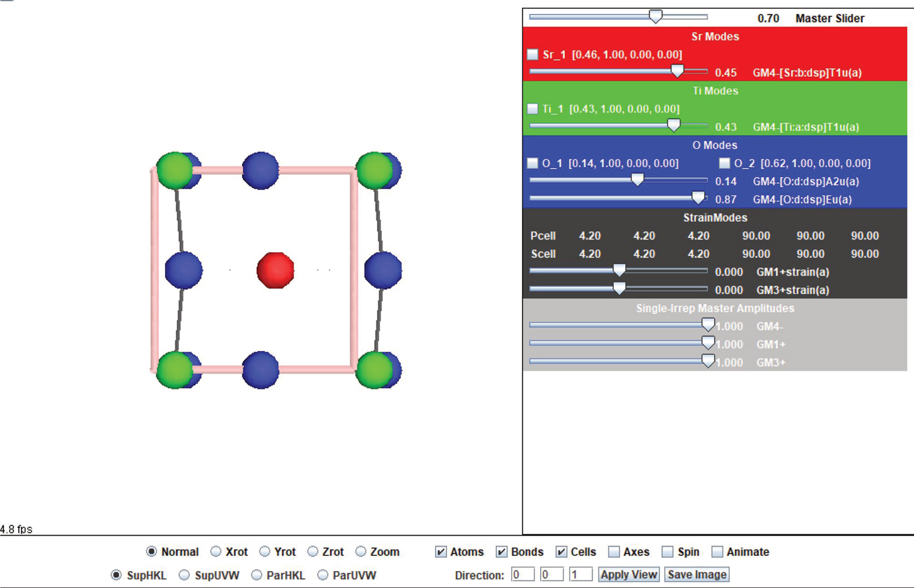The height and width of the screenshot is (588, 914).
Task: Enable the Animate checkbox
Action: pos(717,552)
